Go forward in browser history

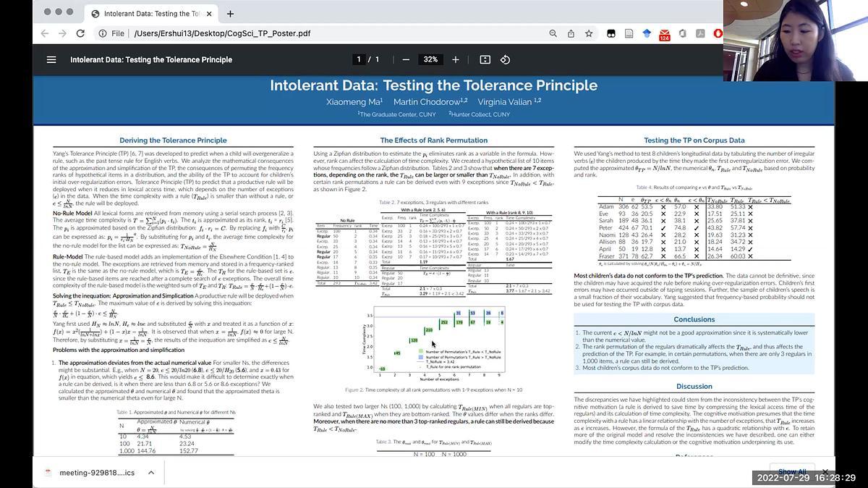[x=62, y=33]
